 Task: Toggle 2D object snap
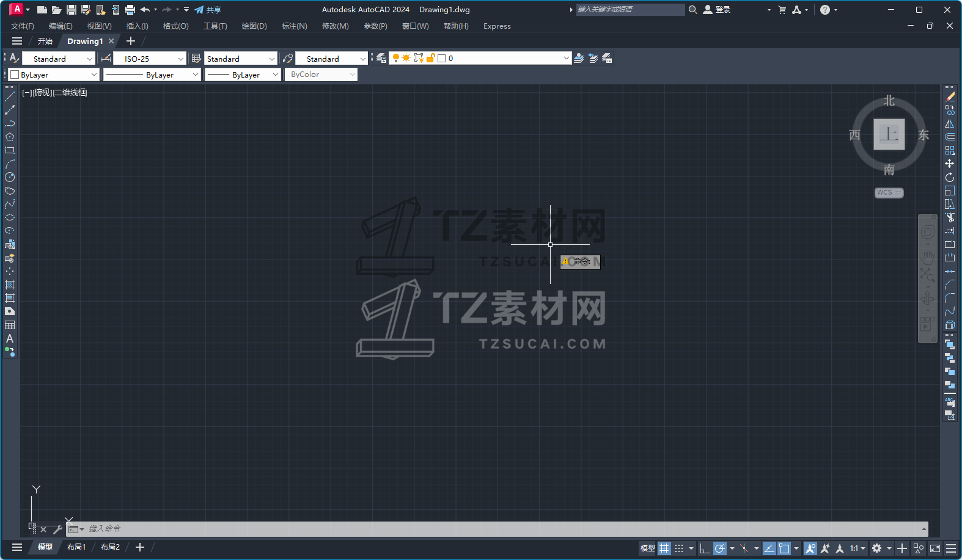(784, 548)
